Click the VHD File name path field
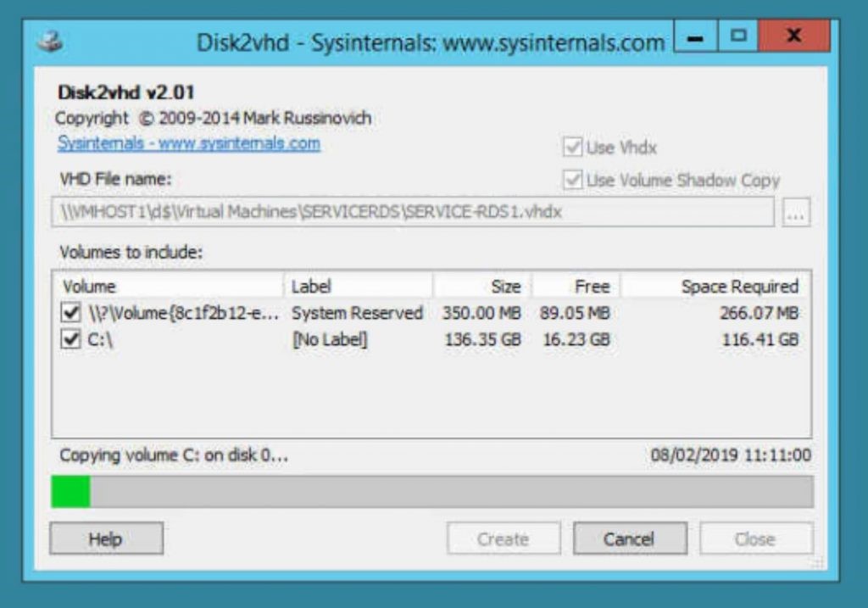This screenshot has width=868, height=608. (413, 211)
